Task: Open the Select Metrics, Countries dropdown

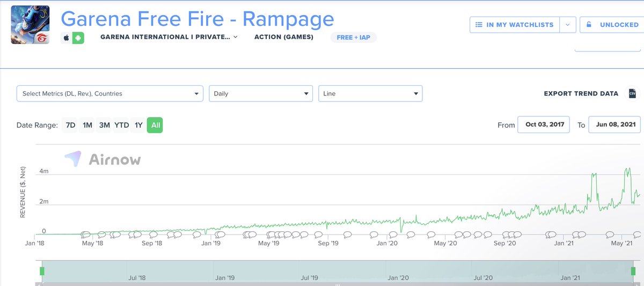Action: [x=110, y=93]
